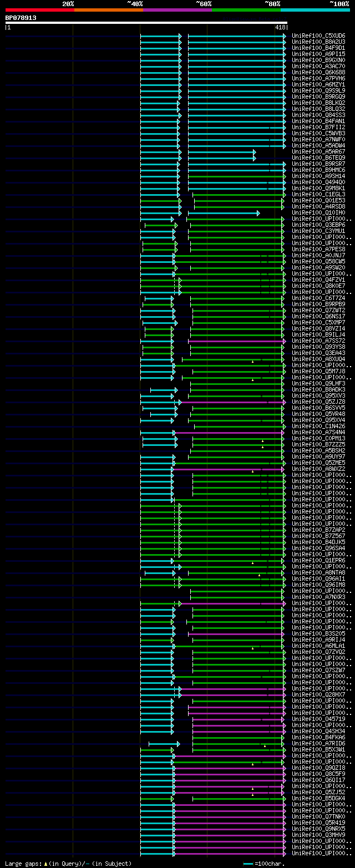355x868 pixels.
Task: Click the label UniRef100_A7PES8
Action: pyautogui.click(x=318, y=249)
